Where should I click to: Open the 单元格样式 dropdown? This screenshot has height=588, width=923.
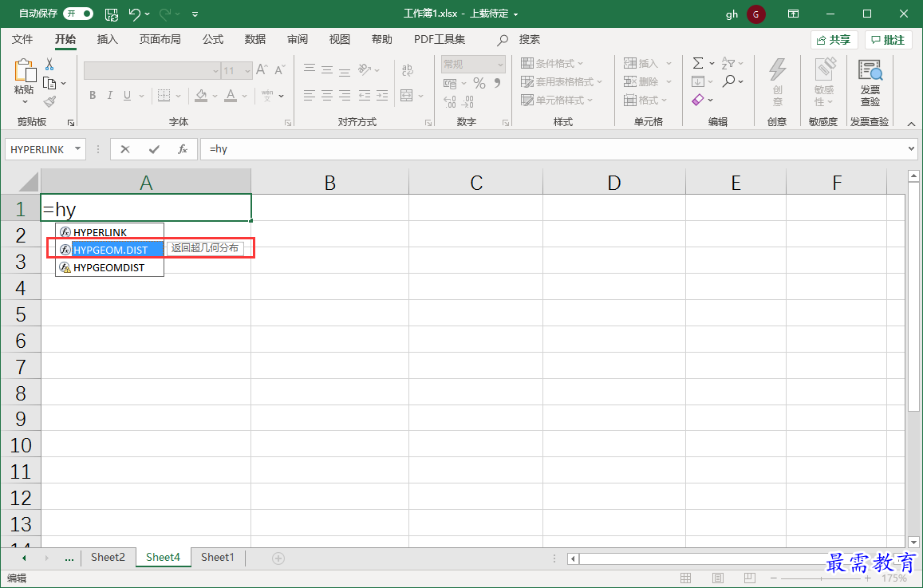[557, 100]
